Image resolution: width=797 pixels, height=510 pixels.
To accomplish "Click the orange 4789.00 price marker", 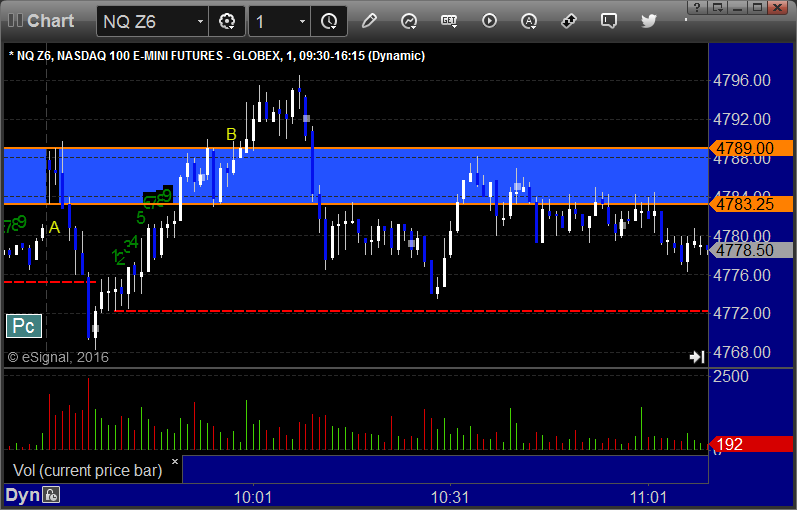I will click(x=751, y=148).
